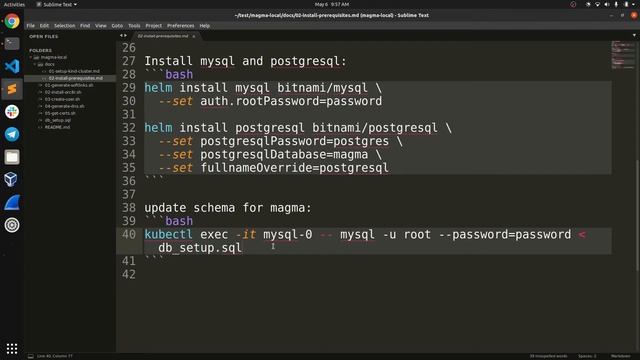Open 04-generate-dns.sh file
The height and width of the screenshot is (360, 640).
tap(64, 106)
